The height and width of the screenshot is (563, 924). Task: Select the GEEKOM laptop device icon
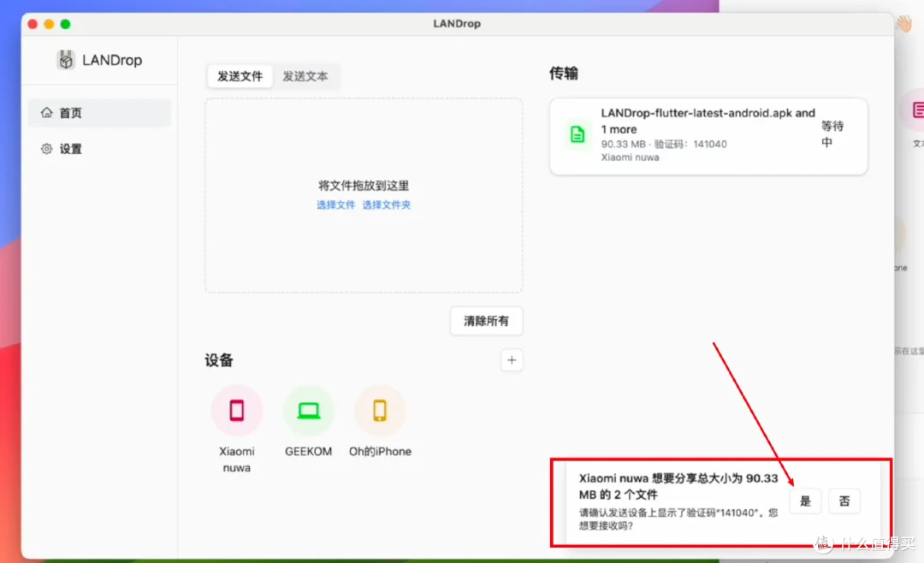coord(308,411)
